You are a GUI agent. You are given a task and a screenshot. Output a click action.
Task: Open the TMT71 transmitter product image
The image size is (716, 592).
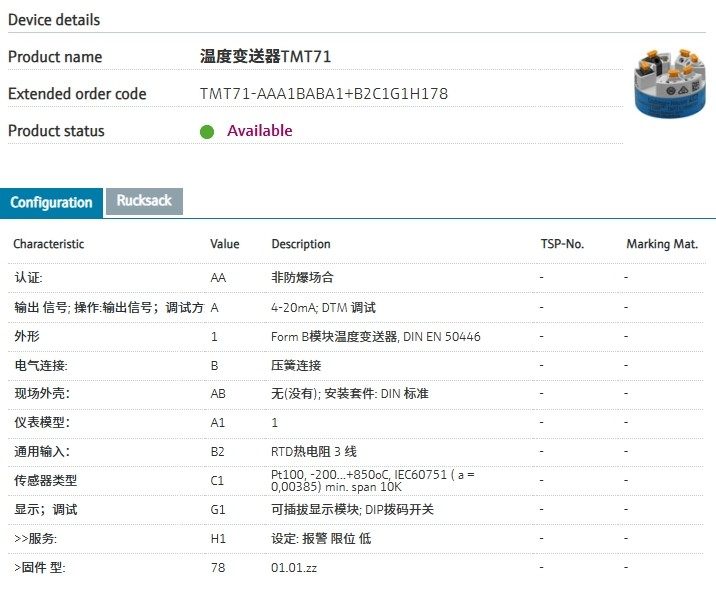[667, 85]
